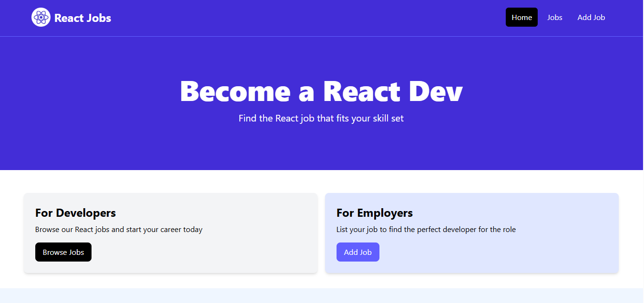Click Add Job button in Employers card
Screen dimensions: 644x303
point(358,252)
